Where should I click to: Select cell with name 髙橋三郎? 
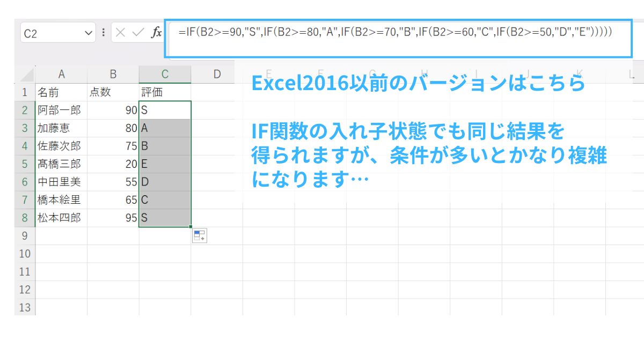(61, 164)
